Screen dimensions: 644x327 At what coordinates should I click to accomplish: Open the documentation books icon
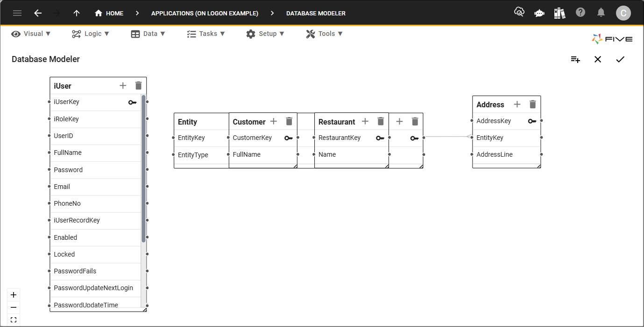click(x=559, y=13)
